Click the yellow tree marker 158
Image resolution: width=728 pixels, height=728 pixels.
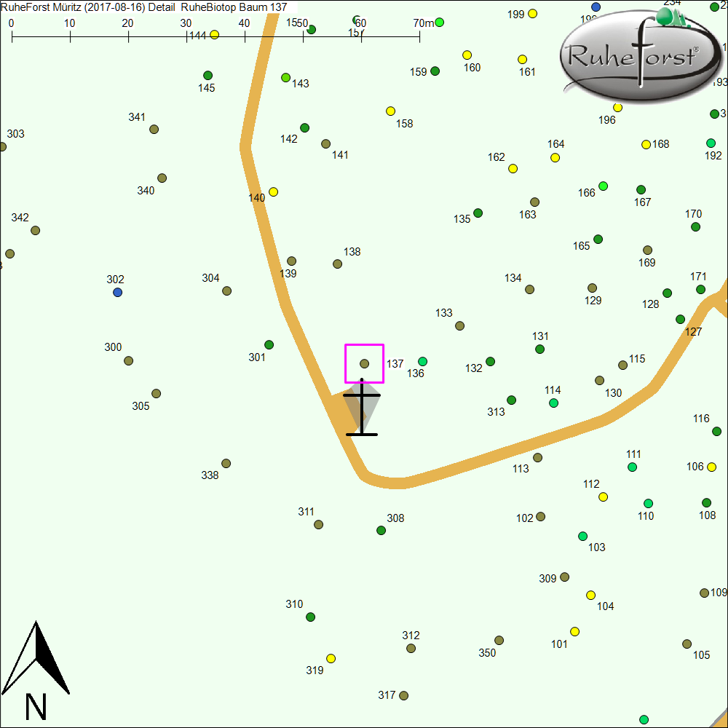(390, 111)
